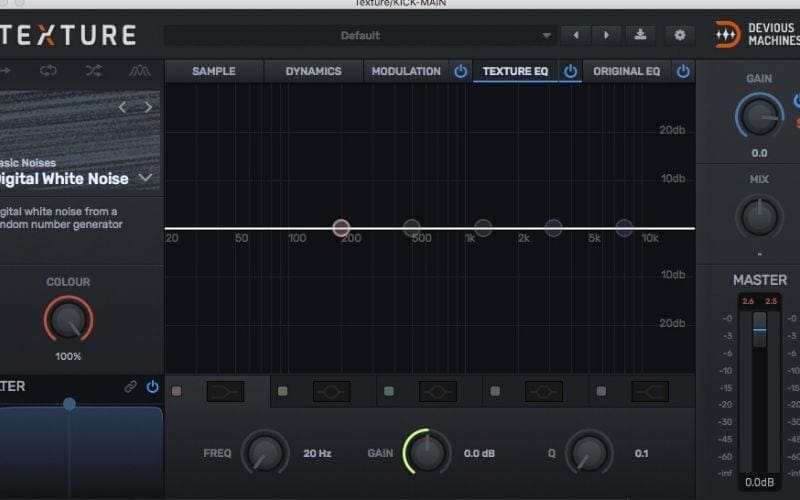
Task: Click the Q knob
Action: 589,453
